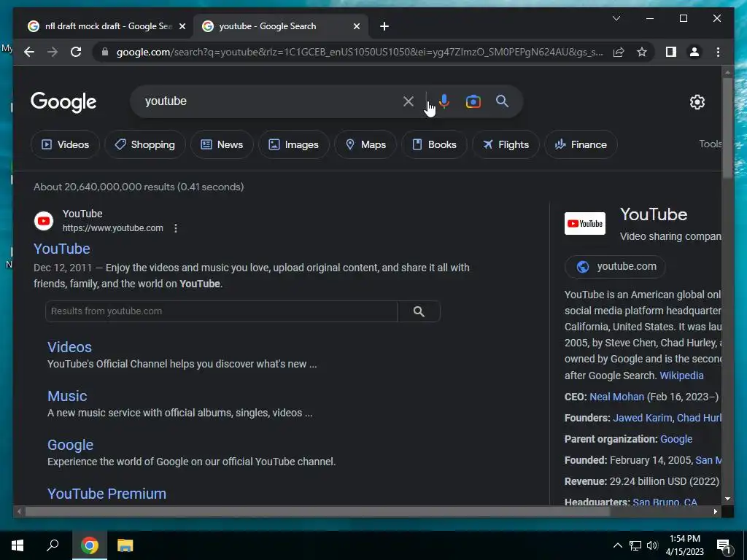Viewport: 747px width, 560px height.
Task: Open the notification center
Action: pos(723,545)
